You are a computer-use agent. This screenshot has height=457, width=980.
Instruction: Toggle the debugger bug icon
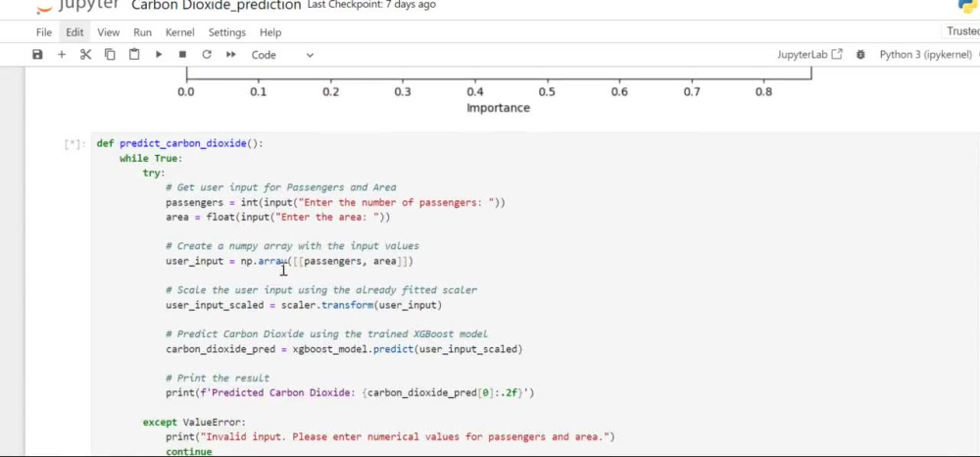(860, 54)
